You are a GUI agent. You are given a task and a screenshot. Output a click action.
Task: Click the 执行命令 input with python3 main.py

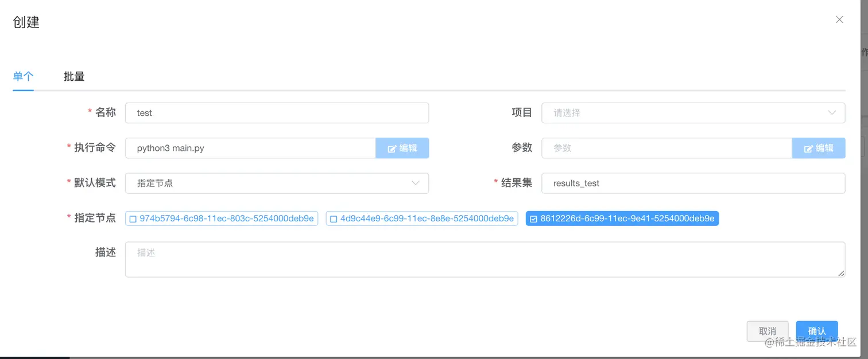(250, 148)
